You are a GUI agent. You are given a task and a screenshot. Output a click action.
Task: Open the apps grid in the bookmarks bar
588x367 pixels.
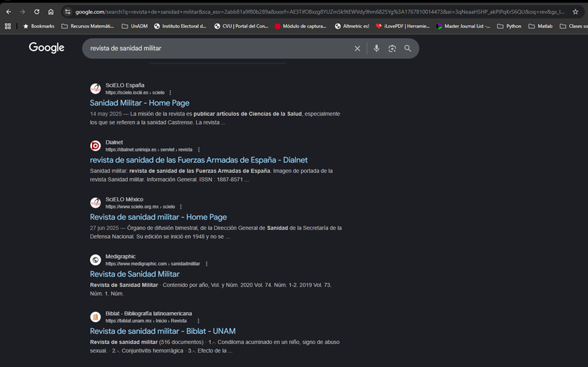tap(8, 26)
